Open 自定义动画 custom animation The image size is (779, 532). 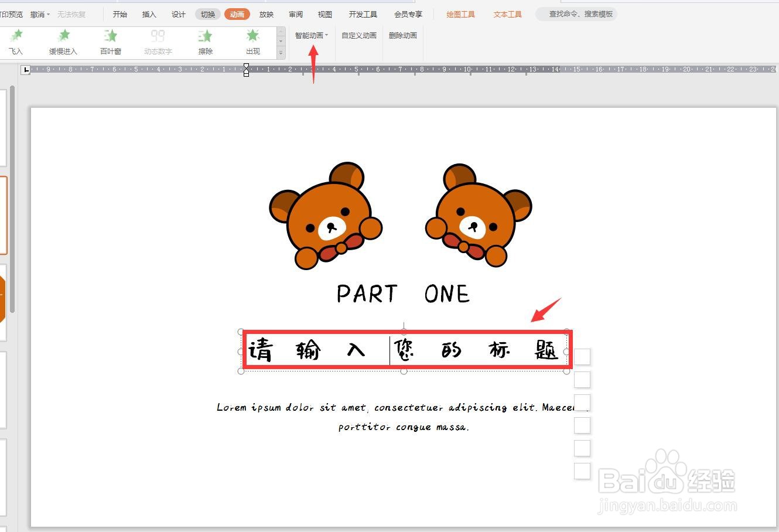click(x=359, y=35)
